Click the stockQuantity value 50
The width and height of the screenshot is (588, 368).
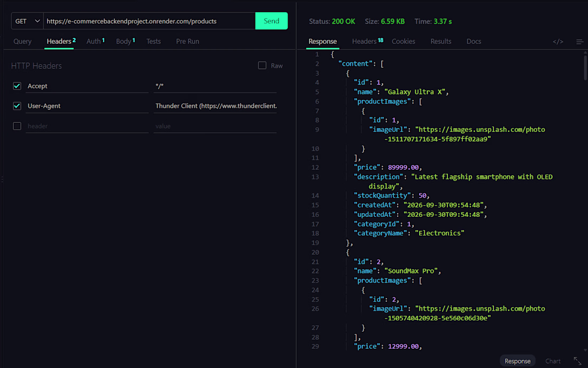point(422,195)
